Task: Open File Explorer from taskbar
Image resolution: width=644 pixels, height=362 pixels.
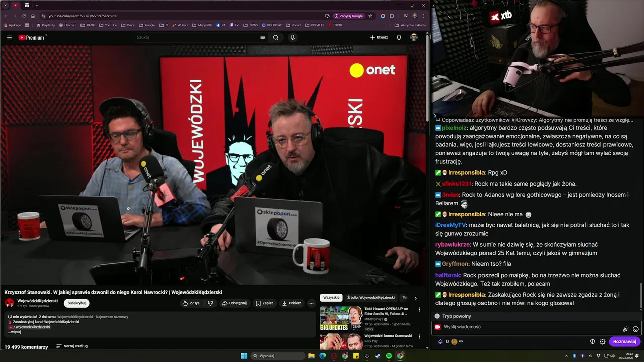Action: [x=311, y=356]
